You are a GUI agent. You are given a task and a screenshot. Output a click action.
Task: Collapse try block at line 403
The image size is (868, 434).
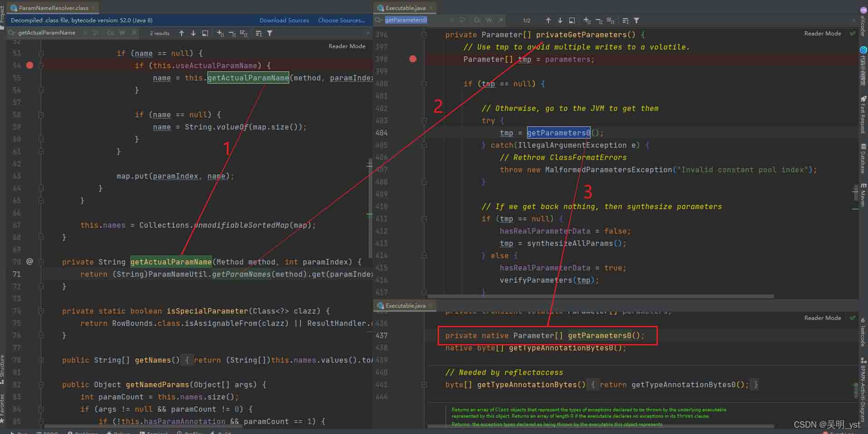(x=424, y=120)
